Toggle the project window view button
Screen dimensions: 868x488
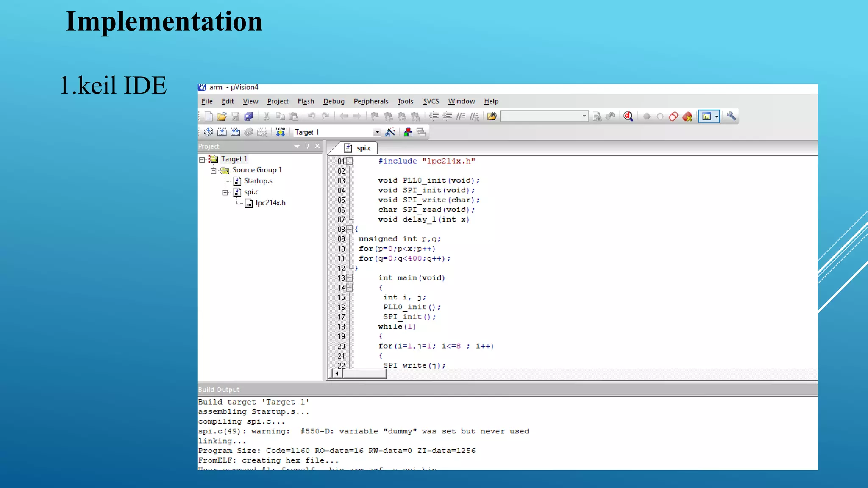(x=706, y=116)
